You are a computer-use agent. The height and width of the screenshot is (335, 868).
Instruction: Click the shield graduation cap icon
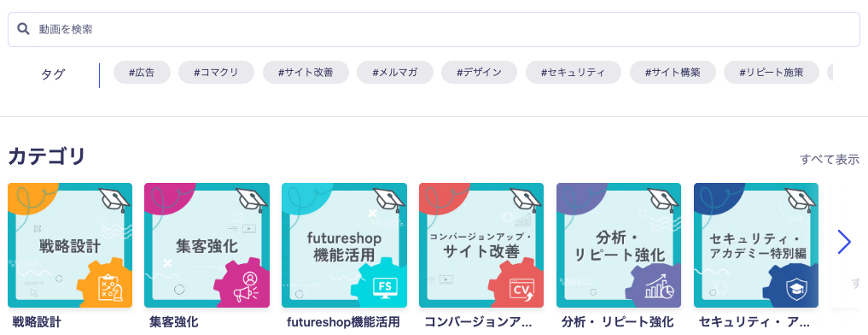[796, 288]
